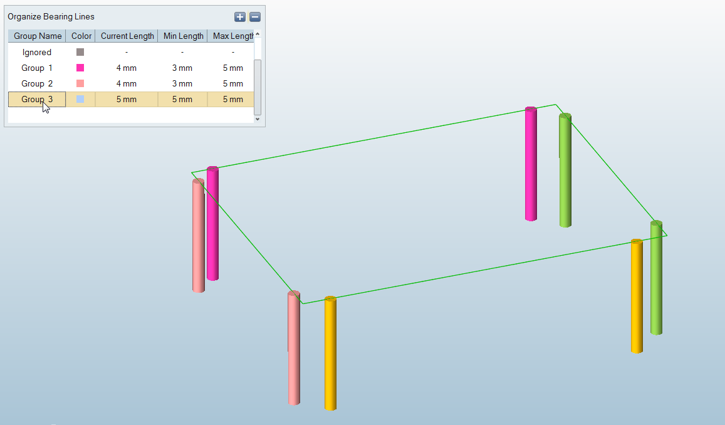Click the minus icon to remove group

point(255,17)
